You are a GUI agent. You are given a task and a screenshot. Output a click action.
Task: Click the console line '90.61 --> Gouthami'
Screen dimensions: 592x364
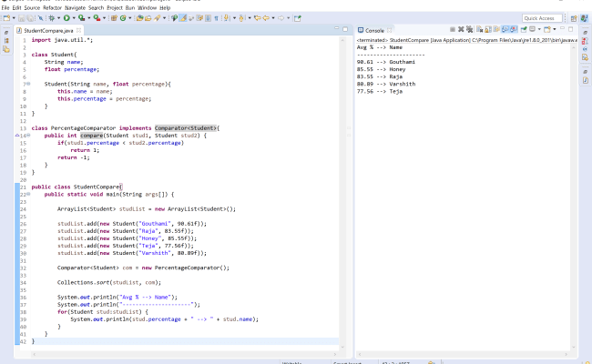386,62
